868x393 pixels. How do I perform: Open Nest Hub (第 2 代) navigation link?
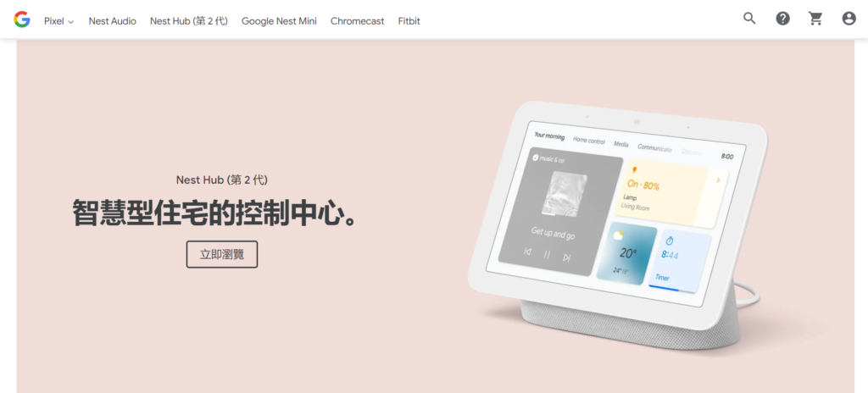tap(189, 21)
